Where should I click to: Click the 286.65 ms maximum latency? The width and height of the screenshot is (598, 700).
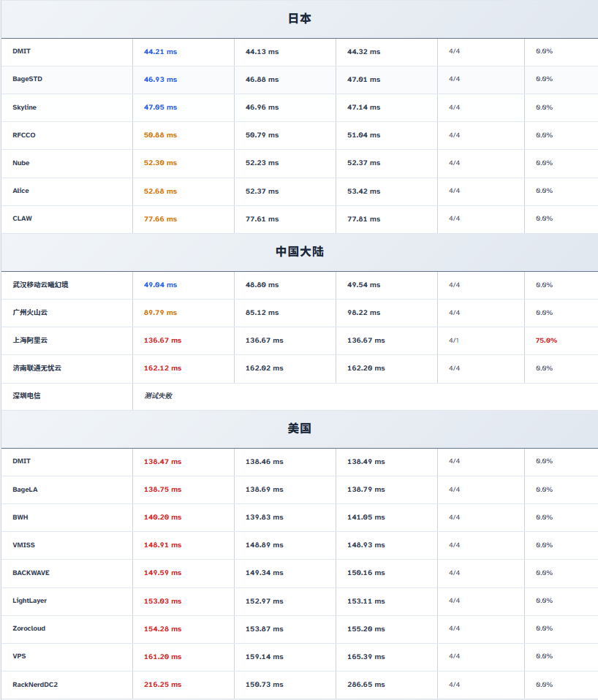pyautogui.click(x=366, y=685)
